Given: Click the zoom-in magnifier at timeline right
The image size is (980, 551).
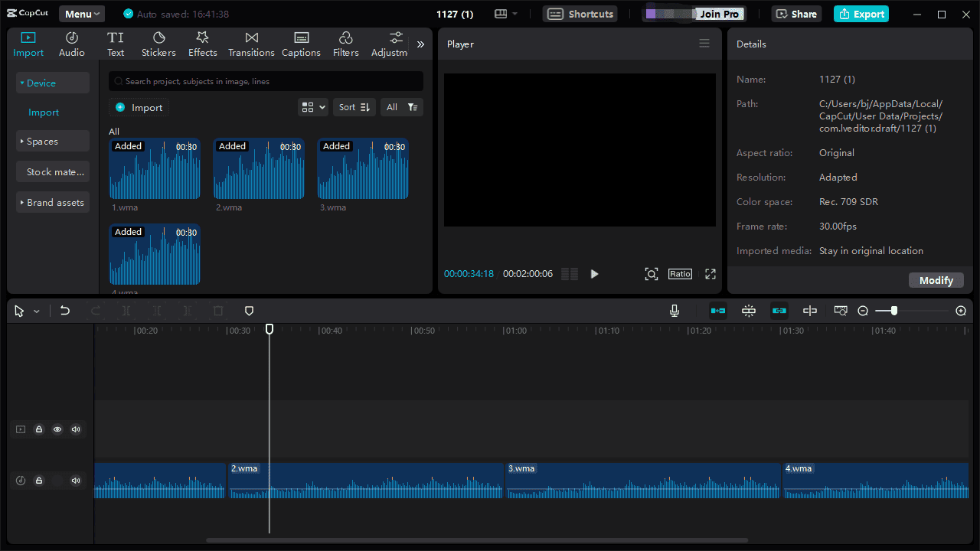Looking at the screenshot, I should pos(961,311).
